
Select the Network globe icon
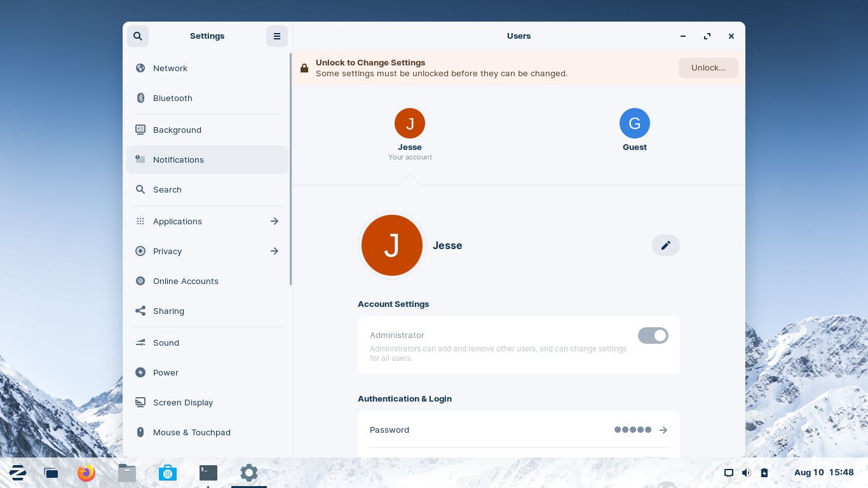pos(140,68)
